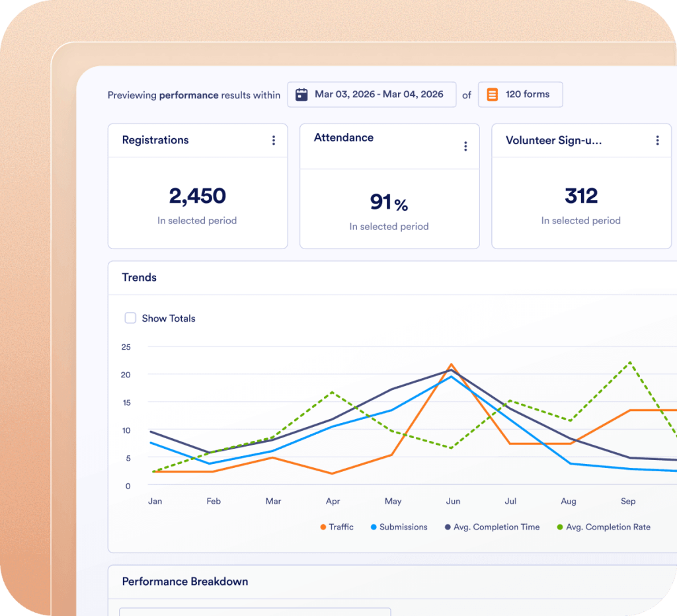Click the Performance Breakdown heading
Screen dimensions: 677x616
[x=185, y=582]
